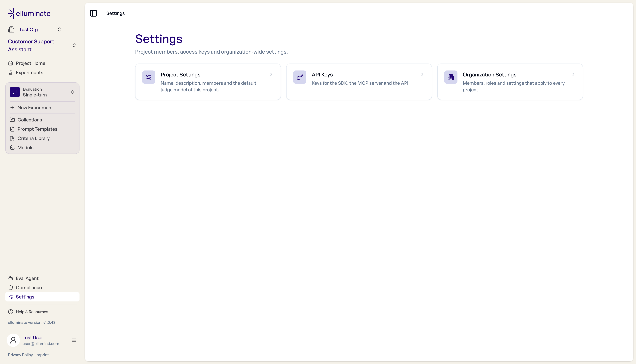Click the API Keys card key icon
Image resolution: width=636 pixels, height=364 pixels.
300,77
